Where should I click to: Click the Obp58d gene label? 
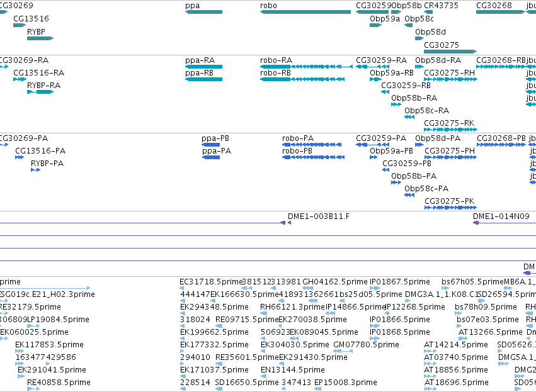[430, 31]
